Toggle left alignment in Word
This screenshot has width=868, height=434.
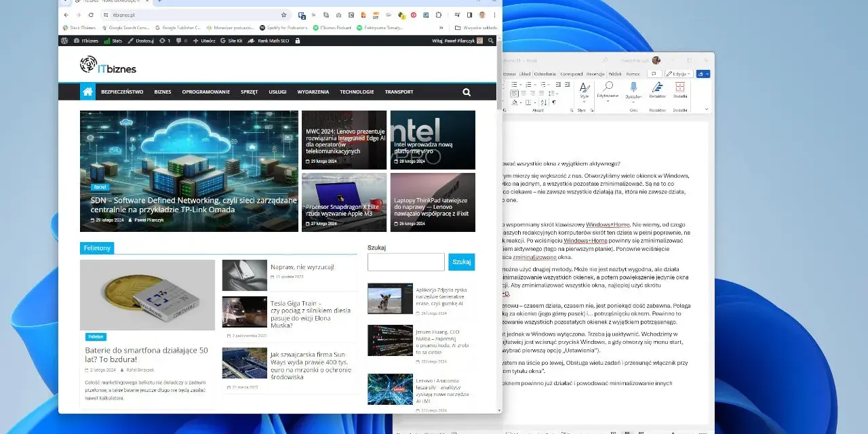click(515, 93)
